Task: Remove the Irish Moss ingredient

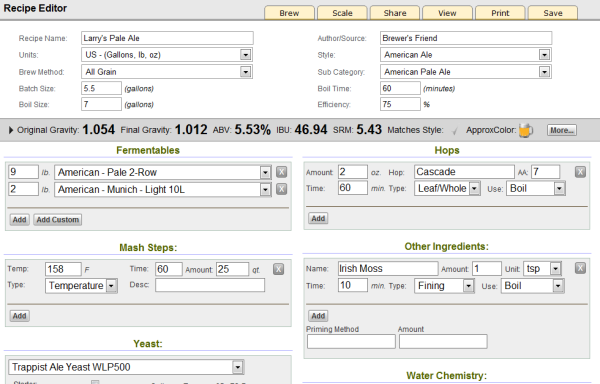Action: click(580, 268)
